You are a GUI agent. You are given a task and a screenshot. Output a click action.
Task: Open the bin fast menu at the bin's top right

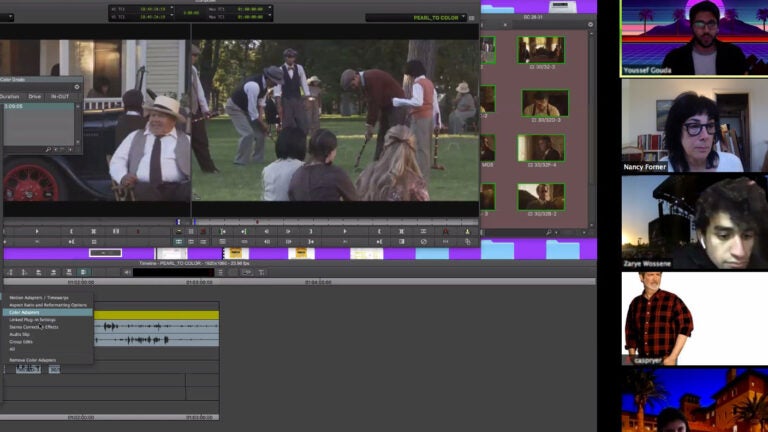(591, 24)
